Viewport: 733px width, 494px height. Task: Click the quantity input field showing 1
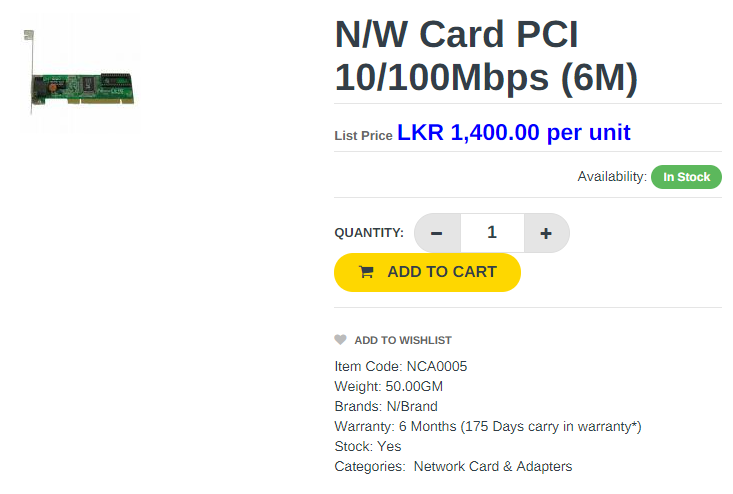pos(492,233)
